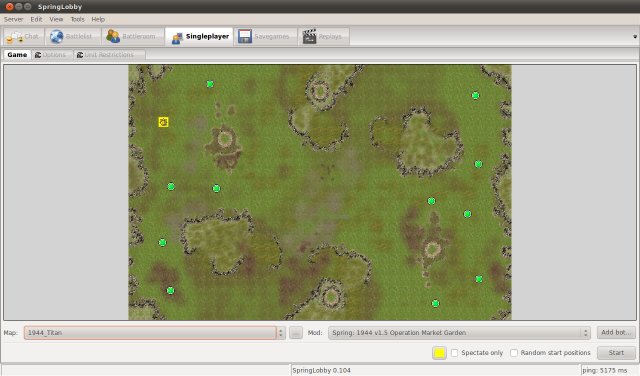Open the Replays tab
This screenshot has width=640, height=376.
(x=324, y=36)
